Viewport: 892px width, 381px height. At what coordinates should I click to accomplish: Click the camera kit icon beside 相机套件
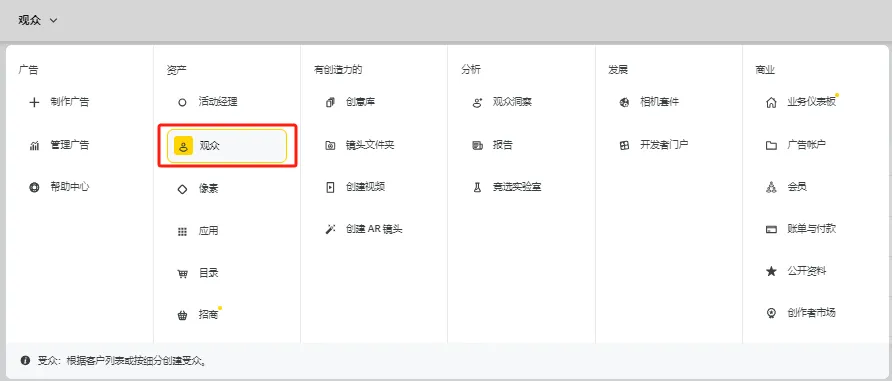point(624,103)
